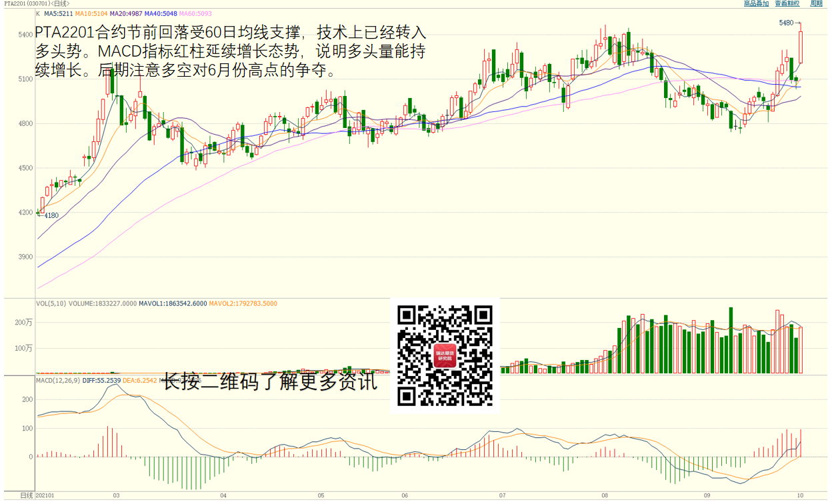
Task: Select the MA5:5211 indicator label
Action: click(59, 13)
